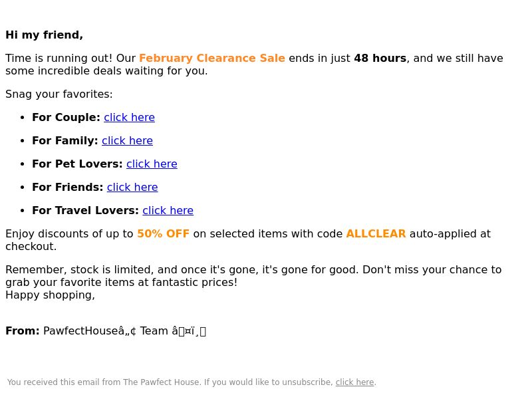The height and width of the screenshot is (399, 532).
Task: Open the For Couple click here link
Action: pyautogui.click(x=129, y=118)
